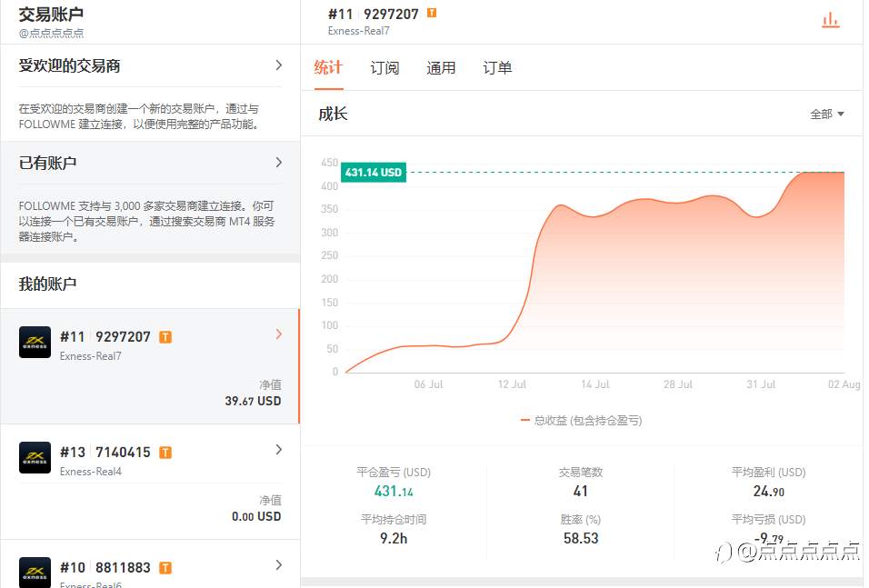The width and height of the screenshot is (869, 588).
Task: Select account #10 8811883 name
Action: coord(105,567)
